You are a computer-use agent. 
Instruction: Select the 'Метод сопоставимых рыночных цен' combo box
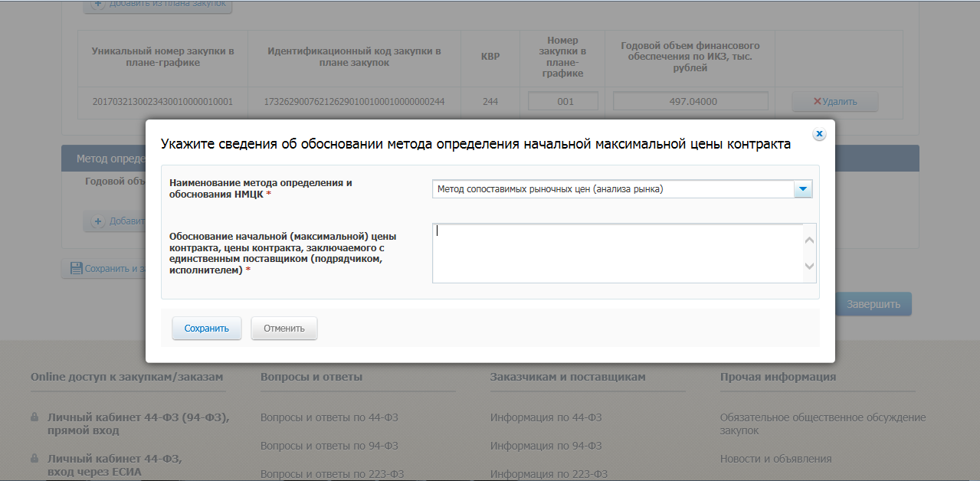(x=613, y=189)
